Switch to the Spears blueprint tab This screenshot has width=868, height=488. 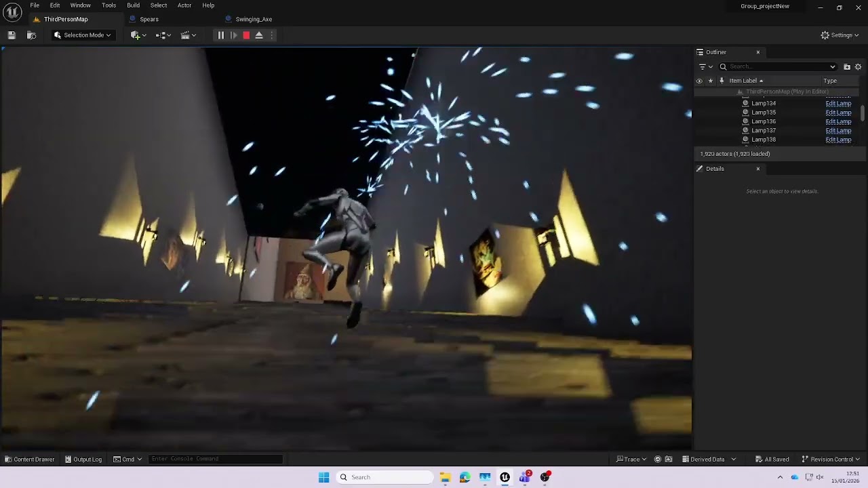[x=149, y=19]
